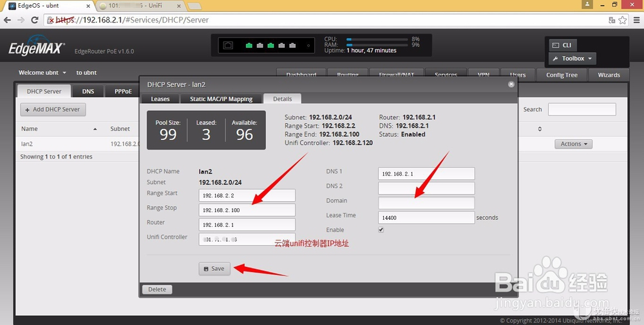The height and width of the screenshot is (325, 644).
Task: Click the Status Enabled text
Action: (402, 134)
